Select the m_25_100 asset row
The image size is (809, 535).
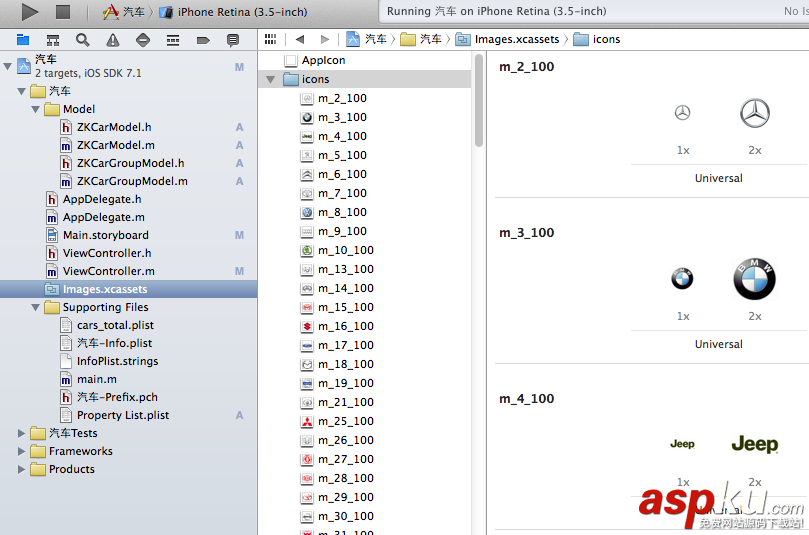[x=365, y=421]
